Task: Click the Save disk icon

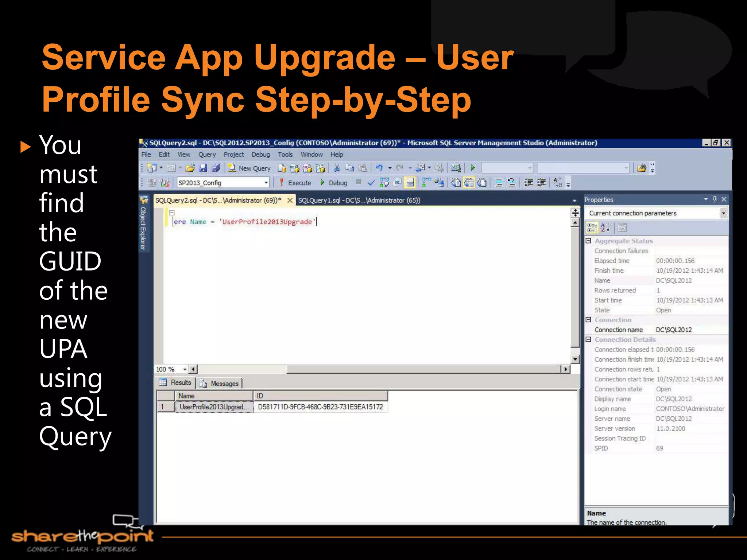Action: 203,168
